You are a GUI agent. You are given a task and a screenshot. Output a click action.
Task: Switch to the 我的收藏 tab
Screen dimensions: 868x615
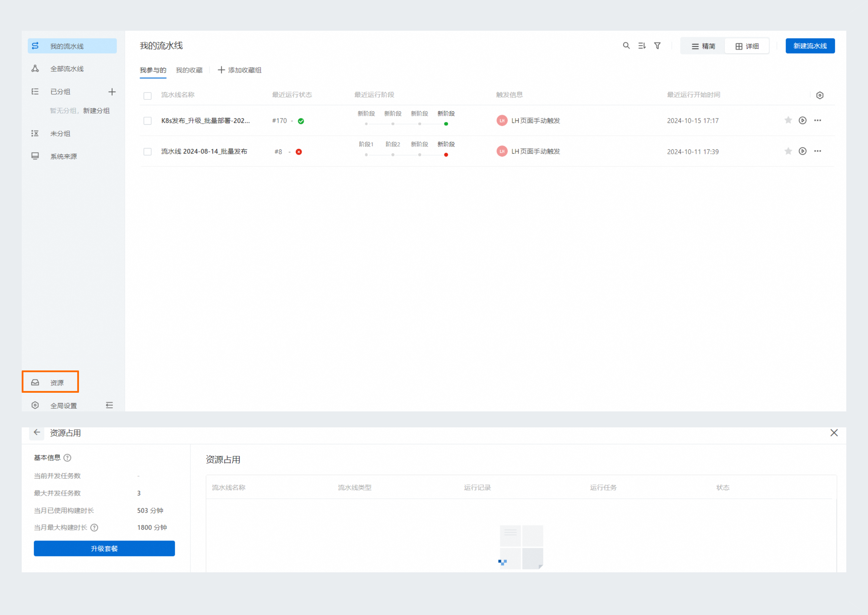coord(189,70)
